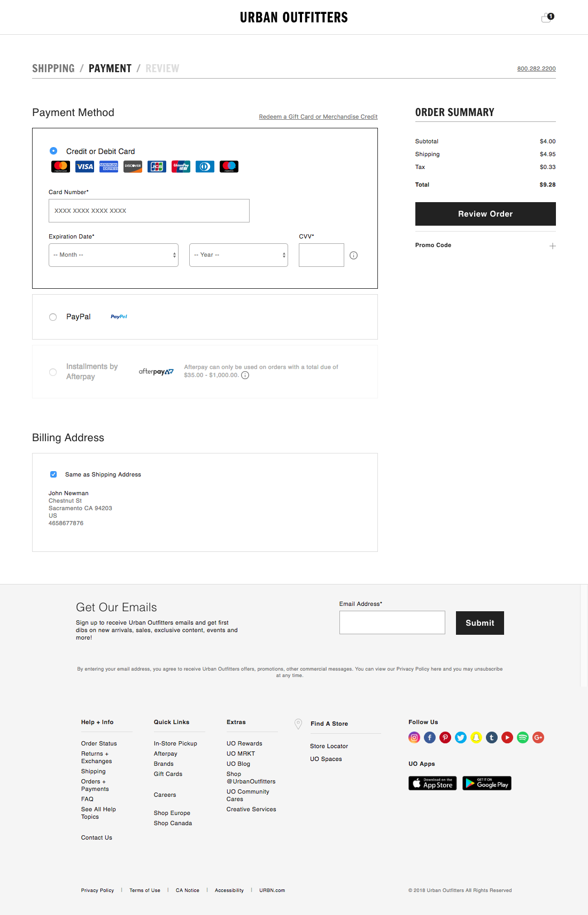
Task: Open Returns + Exchanges link
Action: click(96, 757)
